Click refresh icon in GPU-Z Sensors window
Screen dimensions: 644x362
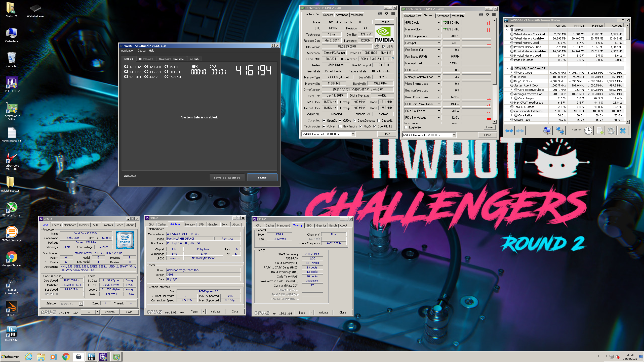tap(488, 15)
